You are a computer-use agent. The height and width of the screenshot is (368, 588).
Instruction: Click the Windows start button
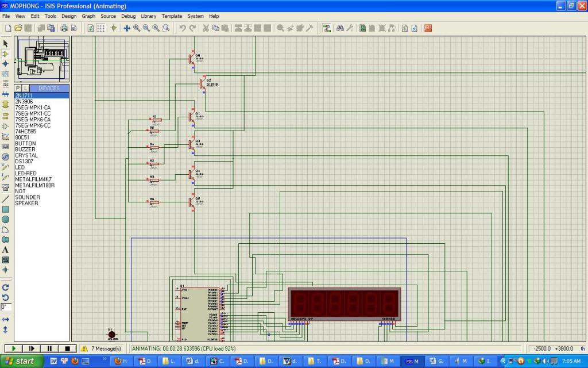pos(21,361)
